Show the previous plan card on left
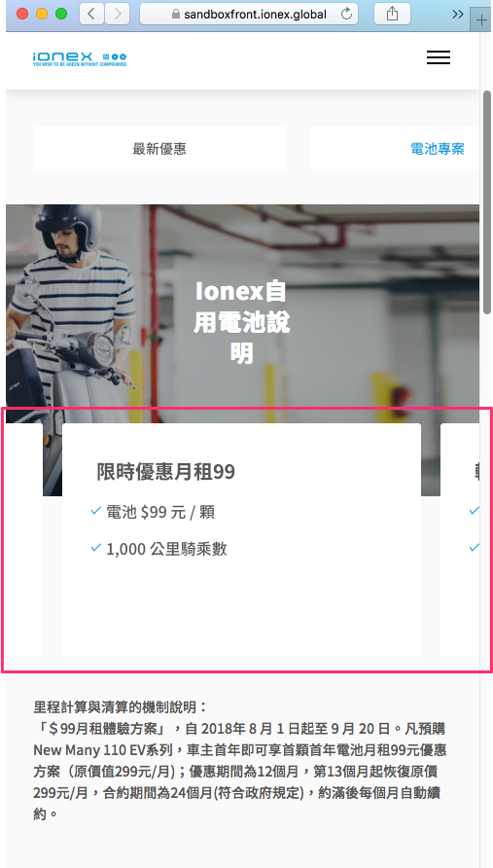Screen dimensions: 493x868 click(24, 540)
